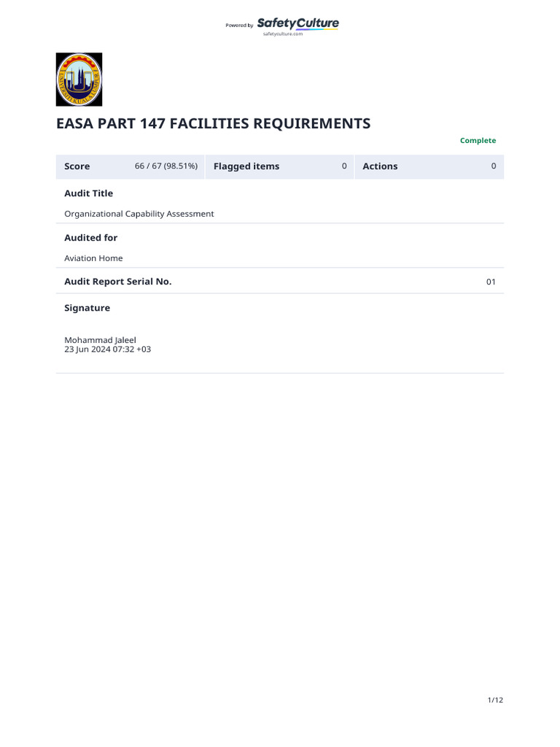The height and width of the screenshot is (747, 560).
Task: Select the Score label cell
Action: (x=77, y=166)
